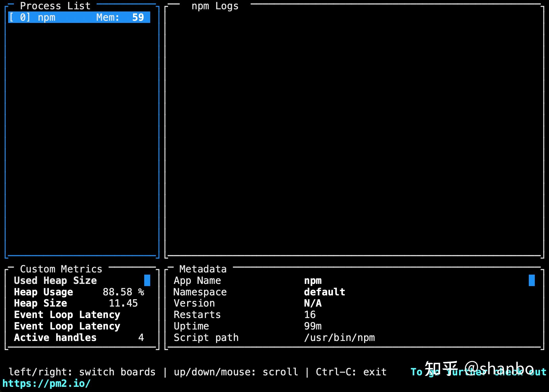Click Metadata panel blue scrollbar thumb
Image resolution: width=549 pixels, height=392 pixels.
(532, 280)
